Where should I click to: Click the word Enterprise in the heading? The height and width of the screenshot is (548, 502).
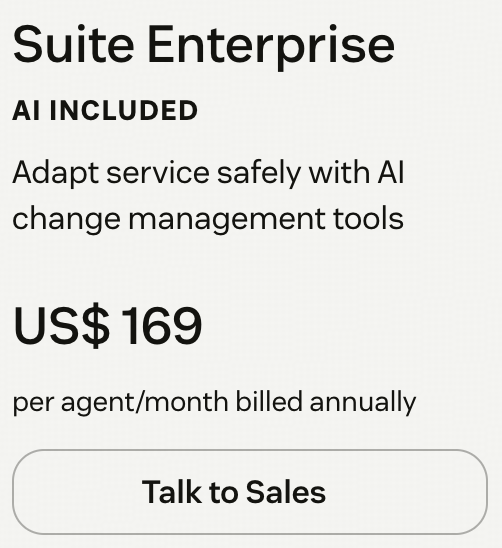pyautogui.click(x=271, y=47)
